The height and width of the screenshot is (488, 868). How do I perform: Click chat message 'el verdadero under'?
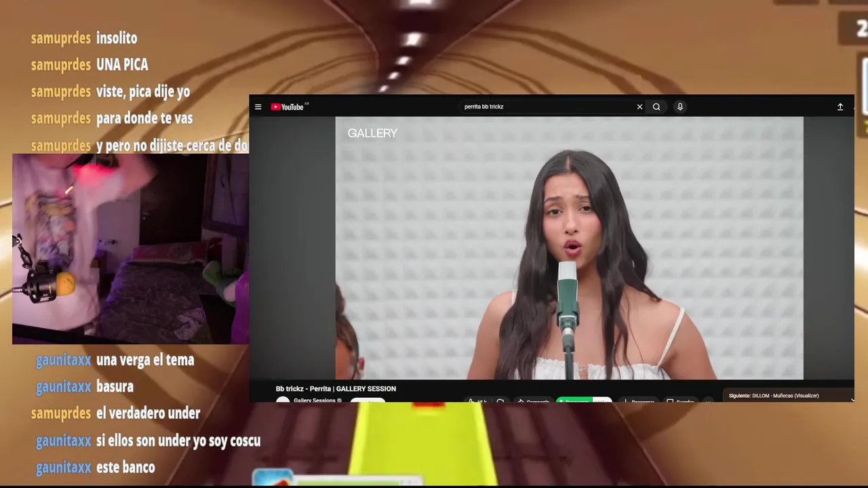pyautogui.click(x=148, y=413)
